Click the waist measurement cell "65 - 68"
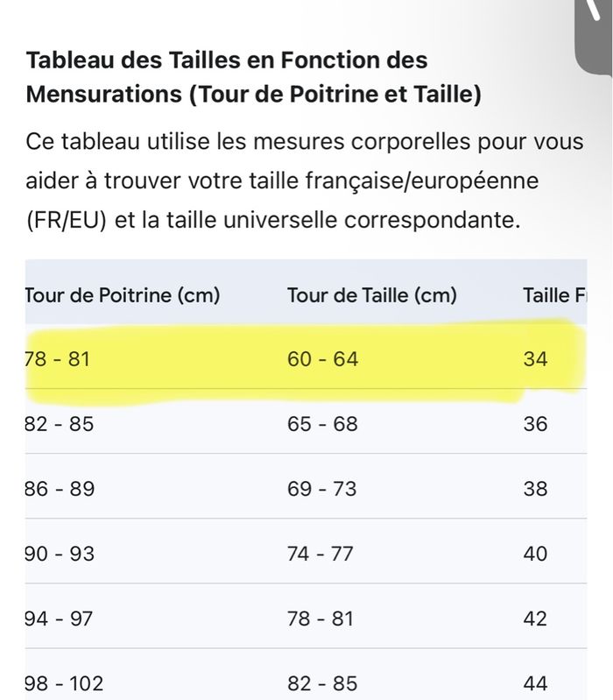Image resolution: width=613 pixels, height=700 pixels. (322, 424)
